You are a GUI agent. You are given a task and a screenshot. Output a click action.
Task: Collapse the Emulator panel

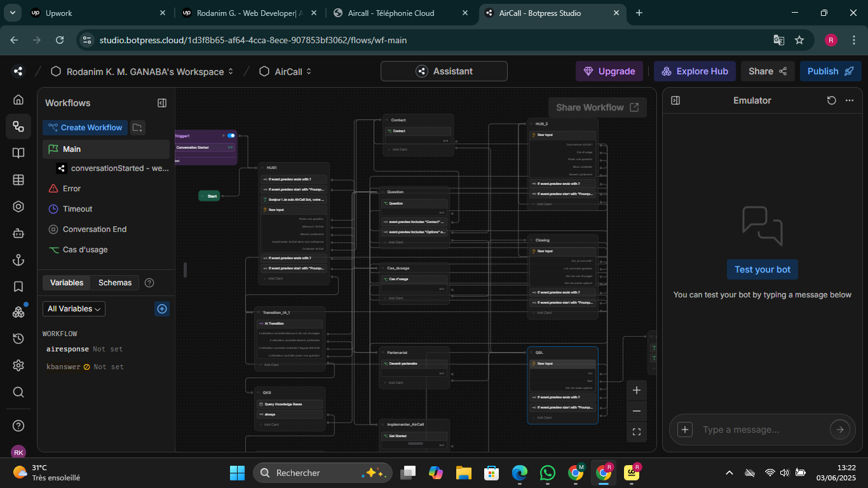[x=675, y=100]
